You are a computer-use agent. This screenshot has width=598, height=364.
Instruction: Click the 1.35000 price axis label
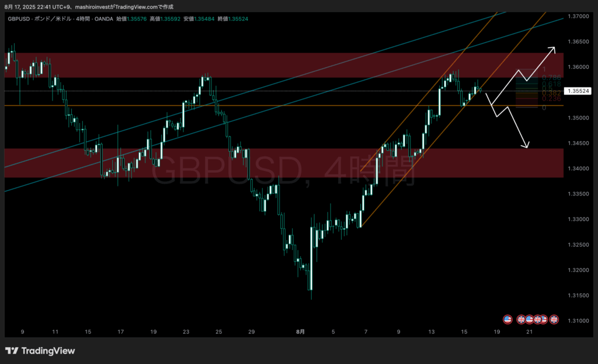(x=578, y=118)
